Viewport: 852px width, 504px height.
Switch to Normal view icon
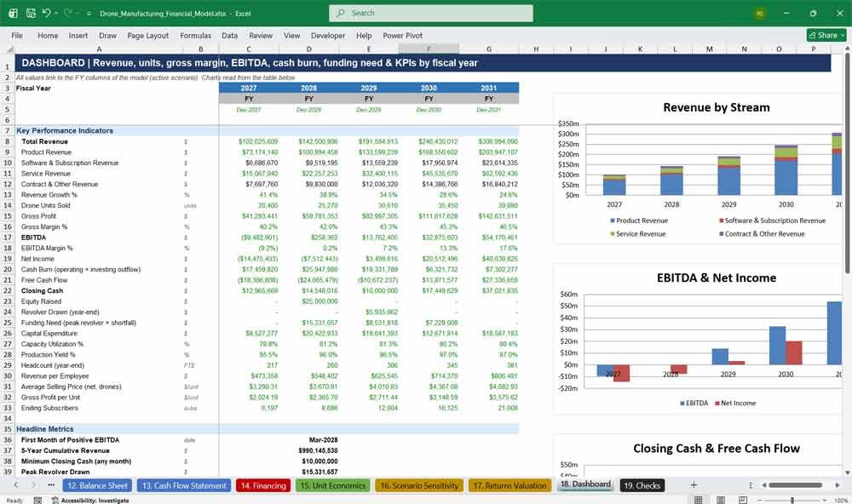tap(699, 500)
